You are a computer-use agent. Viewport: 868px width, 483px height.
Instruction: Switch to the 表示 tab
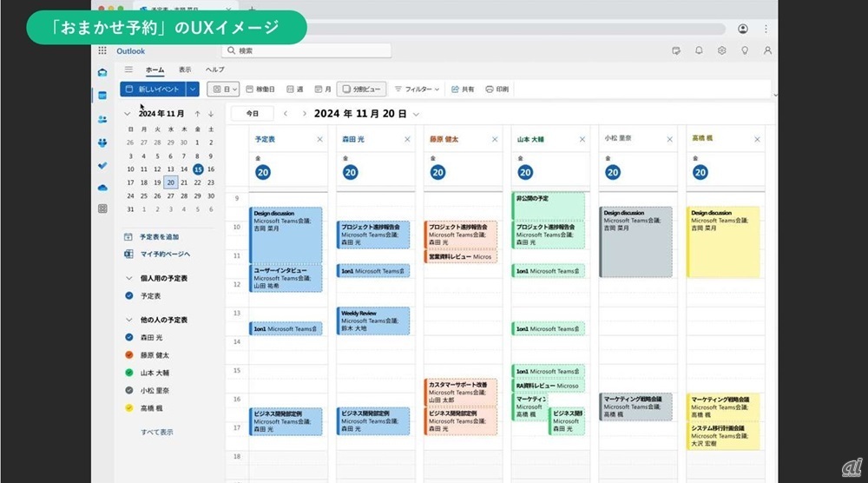click(x=185, y=69)
